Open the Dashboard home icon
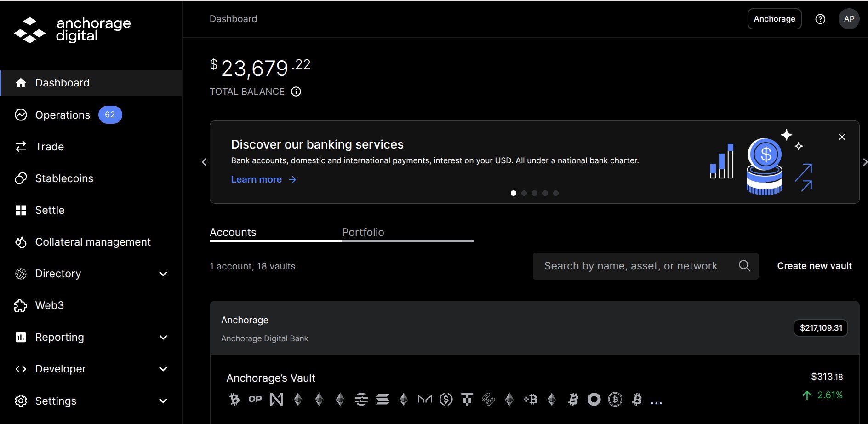 point(21,83)
